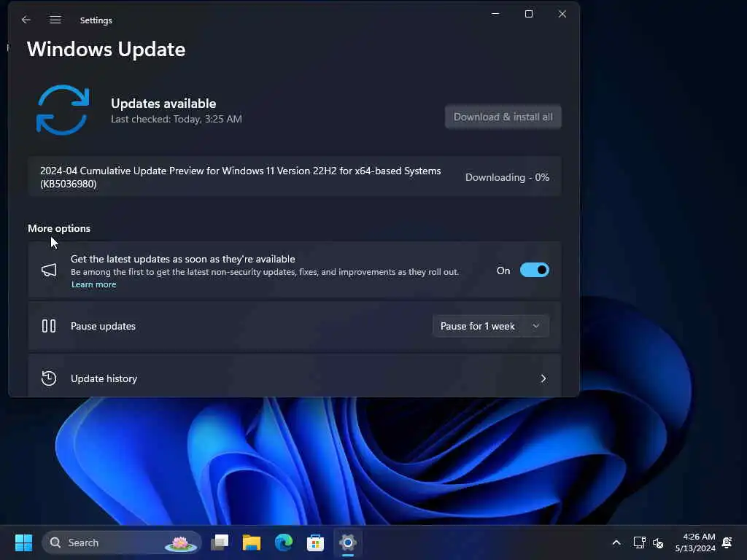
Task: Click the Pause updates label
Action: [103, 326]
